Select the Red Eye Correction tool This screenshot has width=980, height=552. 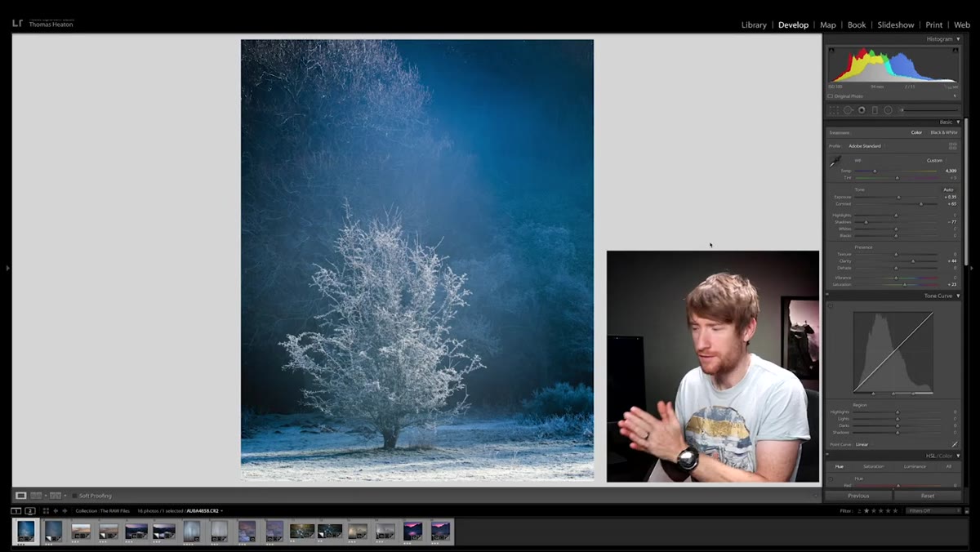pos(862,110)
